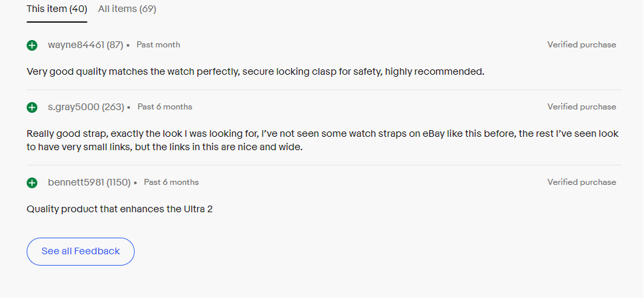
Task: Click the 'Past month' timestamp on first review
Action: tap(158, 45)
